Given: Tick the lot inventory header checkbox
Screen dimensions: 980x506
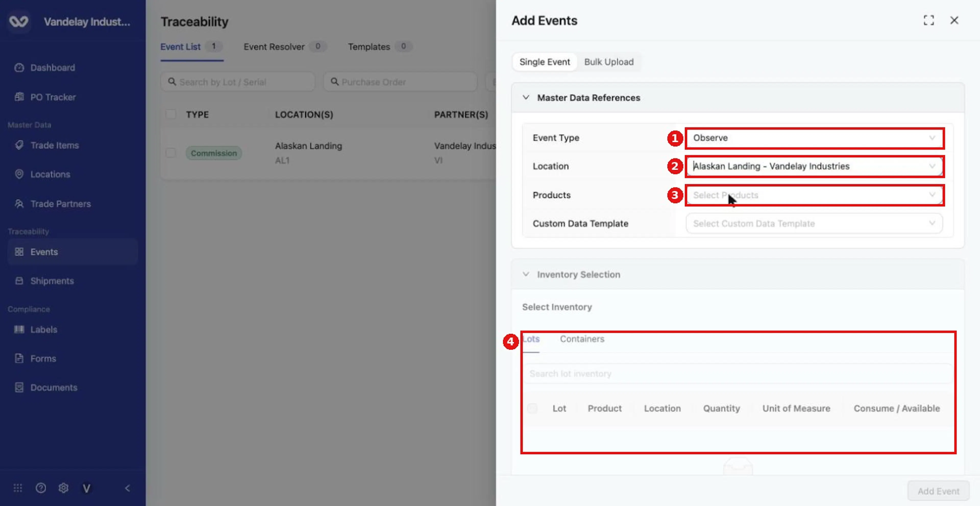Looking at the screenshot, I should point(532,408).
